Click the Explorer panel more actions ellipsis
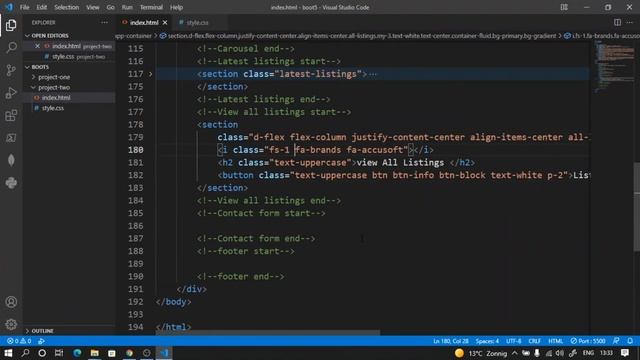 pos(104,22)
